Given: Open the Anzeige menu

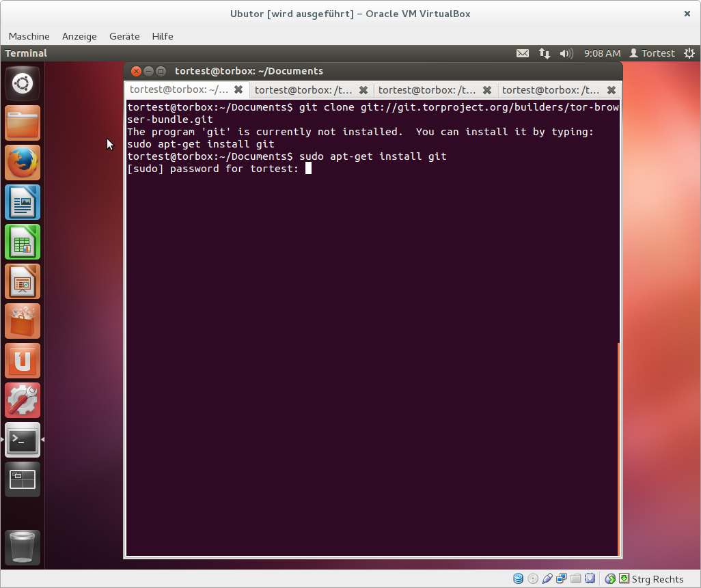Looking at the screenshot, I should [79, 36].
